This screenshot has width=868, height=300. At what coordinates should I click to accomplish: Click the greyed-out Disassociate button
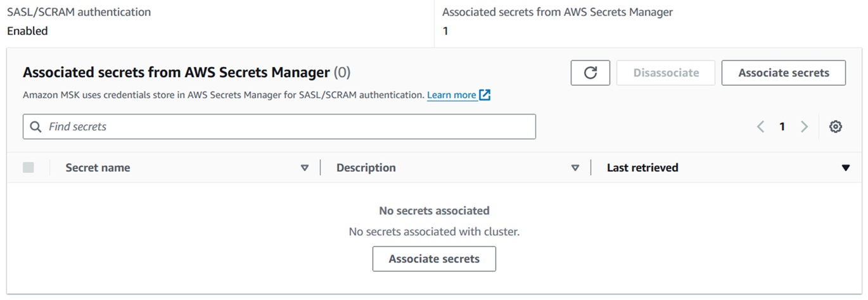point(666,73)
